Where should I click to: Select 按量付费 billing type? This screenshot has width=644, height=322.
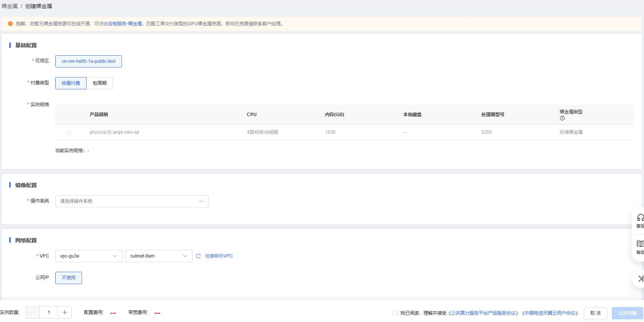(x=71, y=83)
